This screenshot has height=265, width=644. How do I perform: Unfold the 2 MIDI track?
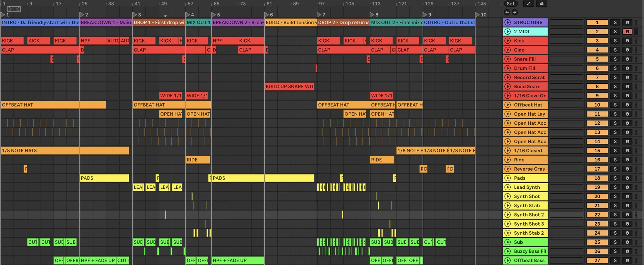click(x=507, y=32)
